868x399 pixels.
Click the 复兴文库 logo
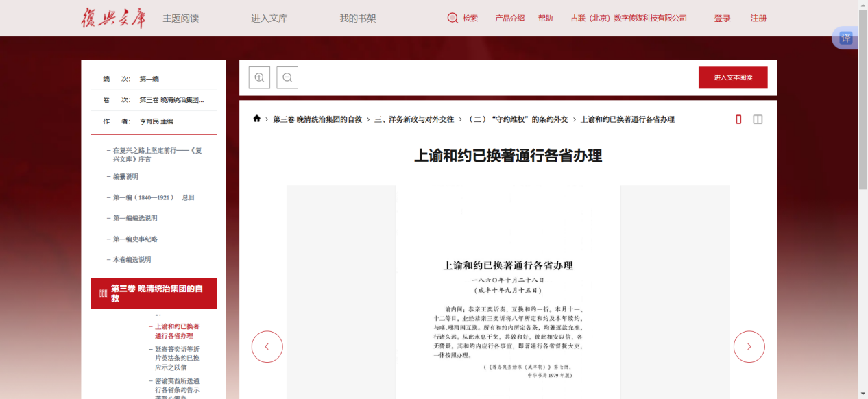point(113,18)
